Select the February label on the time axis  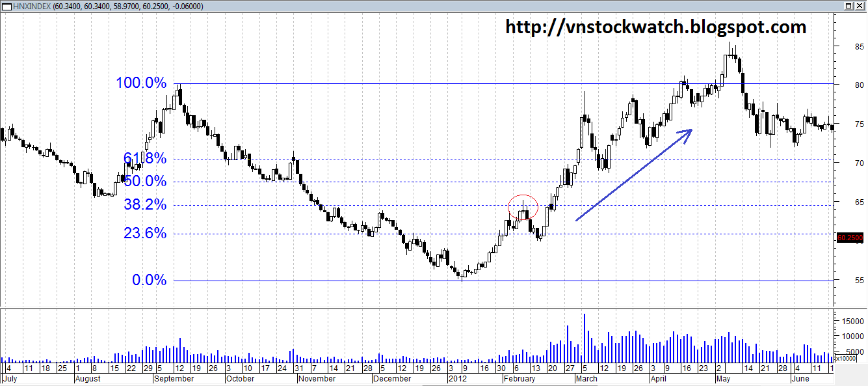pyautogui.click(x=519, y=378)
